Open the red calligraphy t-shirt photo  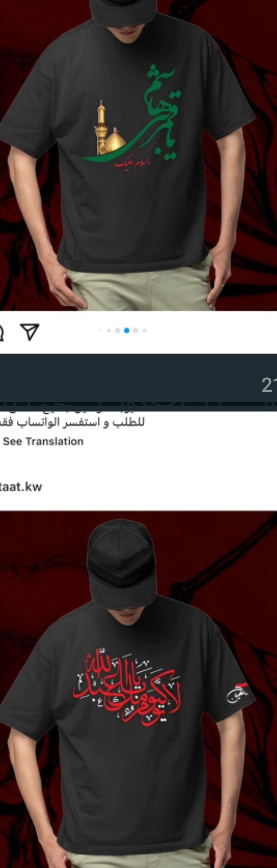[x=138, y=689]
